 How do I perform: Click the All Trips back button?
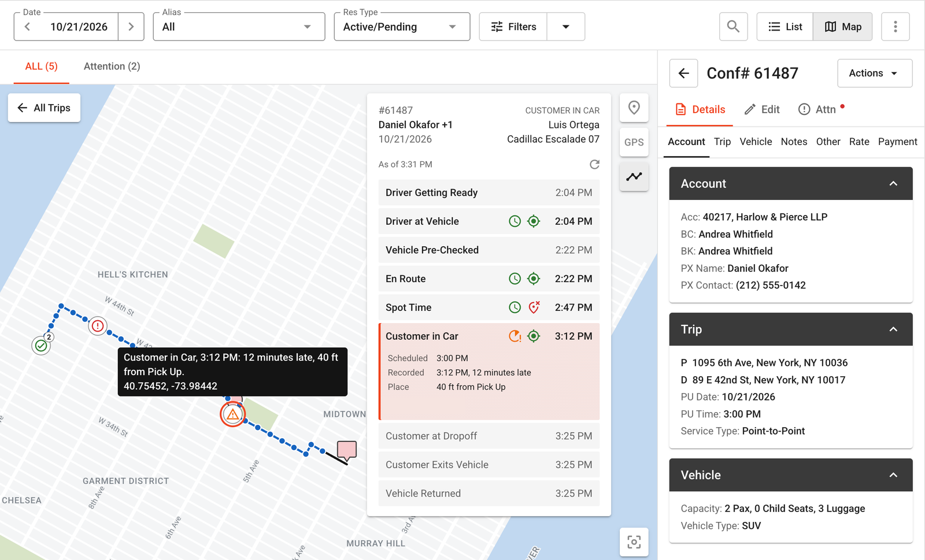pyautogui.click(x=44, y=107)
